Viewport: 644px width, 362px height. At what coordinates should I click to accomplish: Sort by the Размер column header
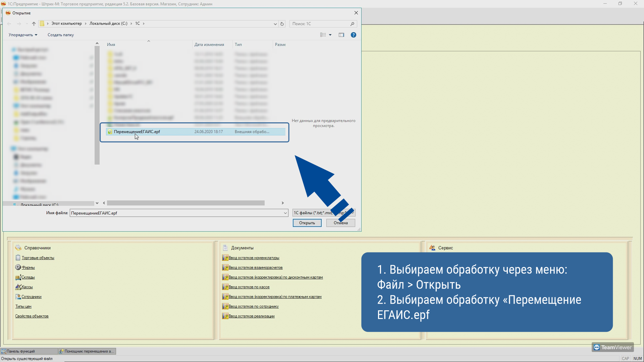click(280, 45)
